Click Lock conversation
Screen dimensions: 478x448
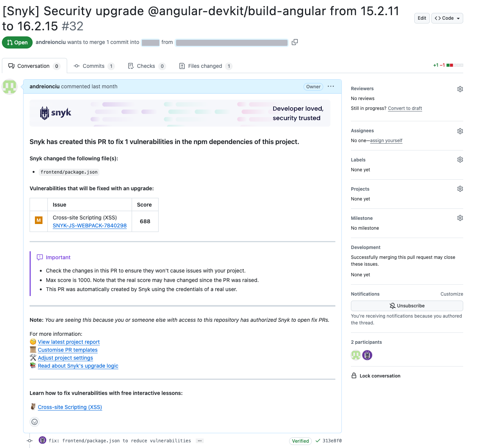(x=379, y=376)
